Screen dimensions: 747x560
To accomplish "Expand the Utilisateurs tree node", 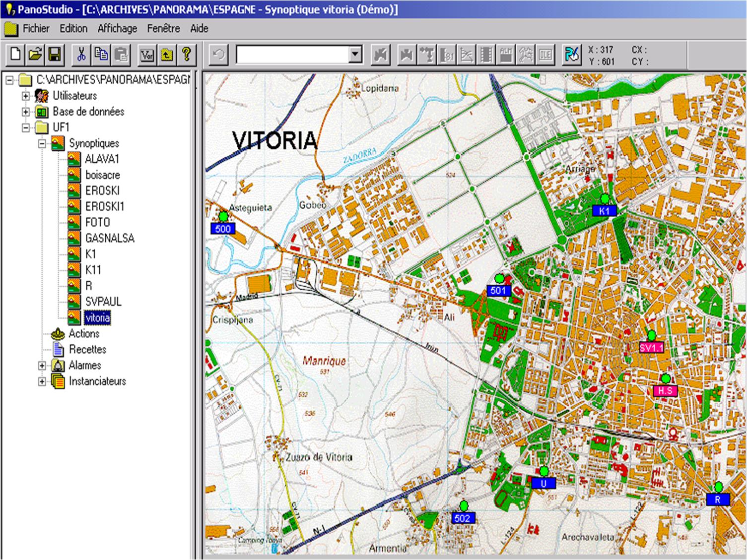I will point(26,96).
